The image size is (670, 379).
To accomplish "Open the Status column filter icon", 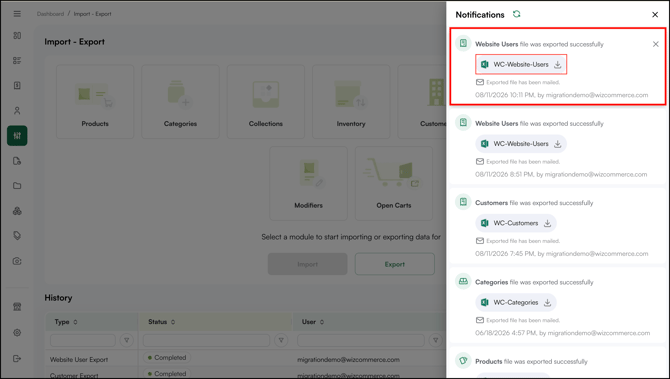I will coord(281,341).
